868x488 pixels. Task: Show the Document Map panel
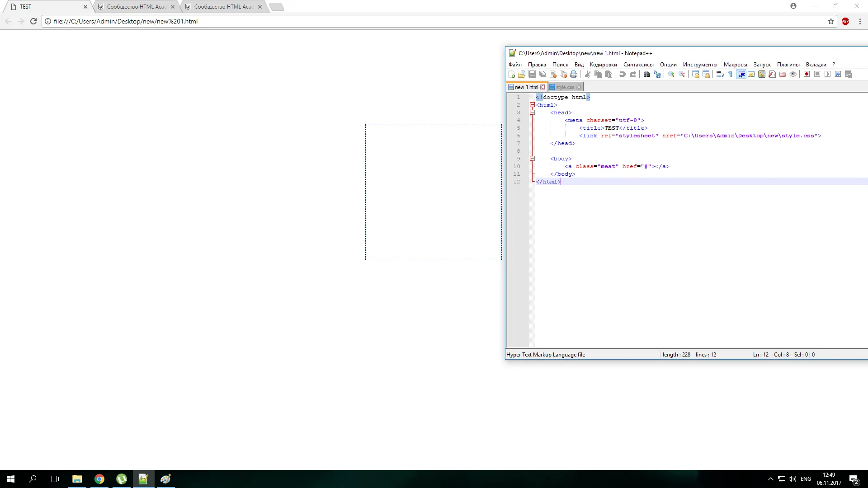point(762,74)
